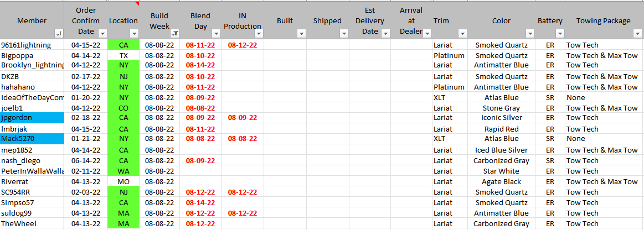This screenshot has width=644, height=230.
Task: Select the blue highlighted jpgordon cell
Action: click(x=32, y=118)
